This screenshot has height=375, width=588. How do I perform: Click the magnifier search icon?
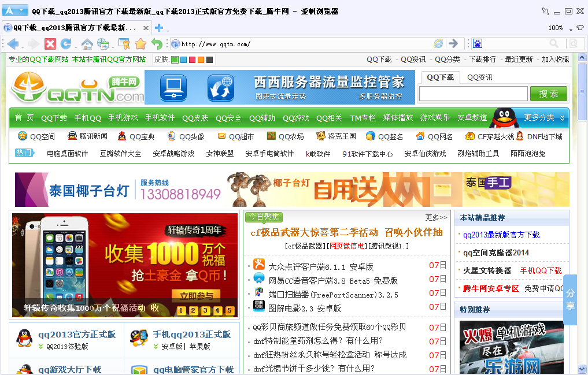554,44
